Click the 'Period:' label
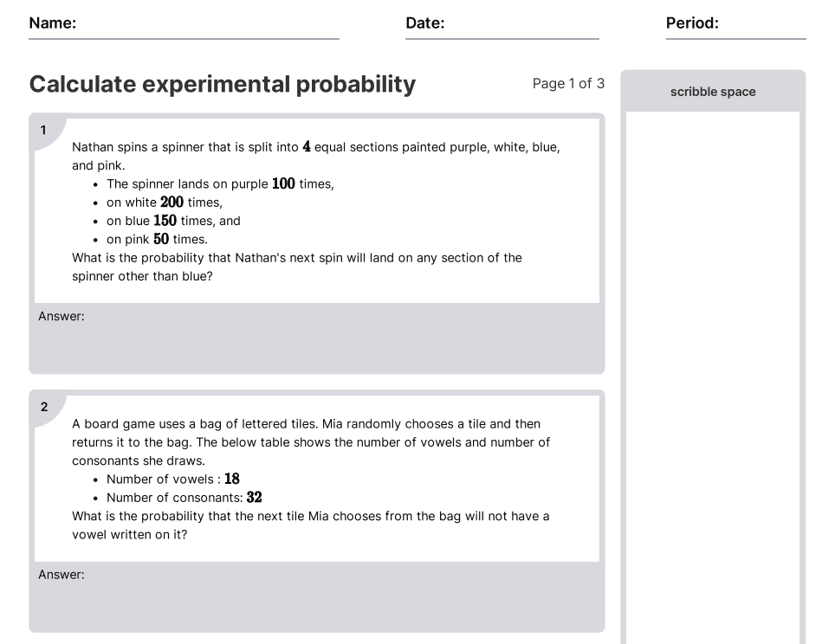Screen dimensions: 822x644 coord(692,23)
